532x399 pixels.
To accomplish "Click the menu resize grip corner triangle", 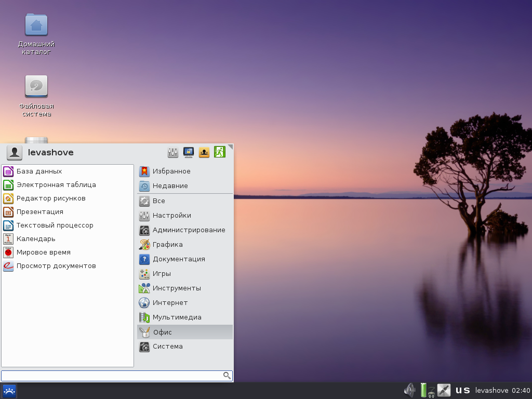I will [230, 147].
